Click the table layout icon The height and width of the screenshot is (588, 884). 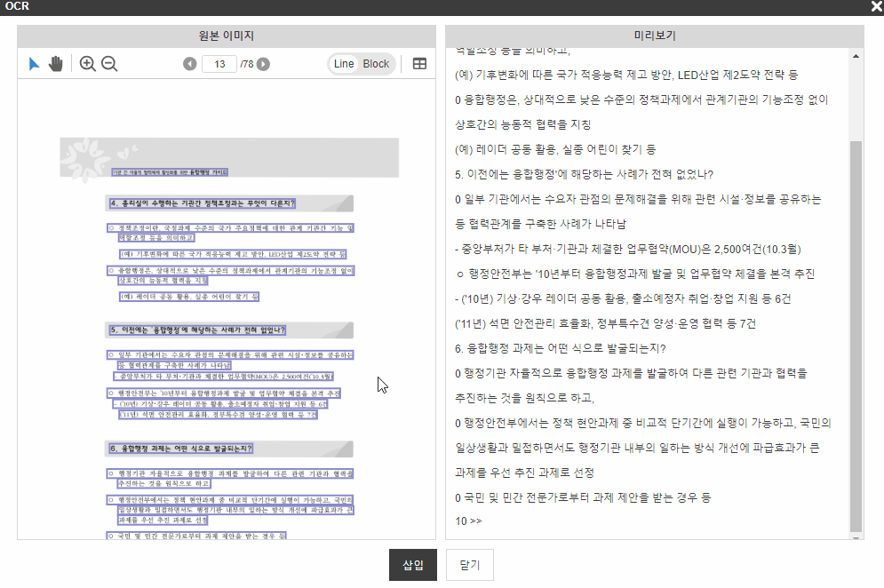[420, 64]
